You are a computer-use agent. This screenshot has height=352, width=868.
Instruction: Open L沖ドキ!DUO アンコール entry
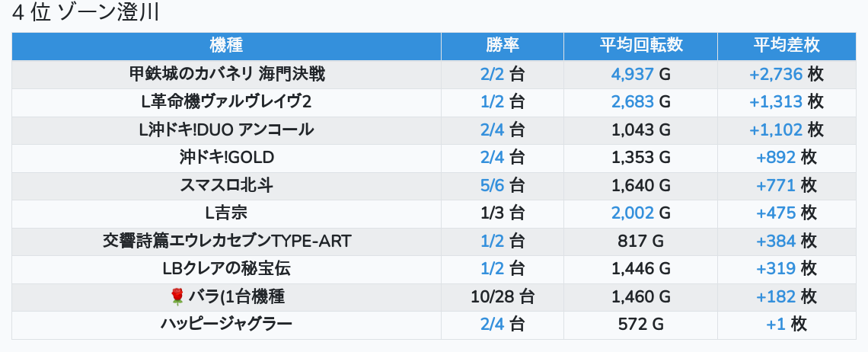[x=227, y=130]
